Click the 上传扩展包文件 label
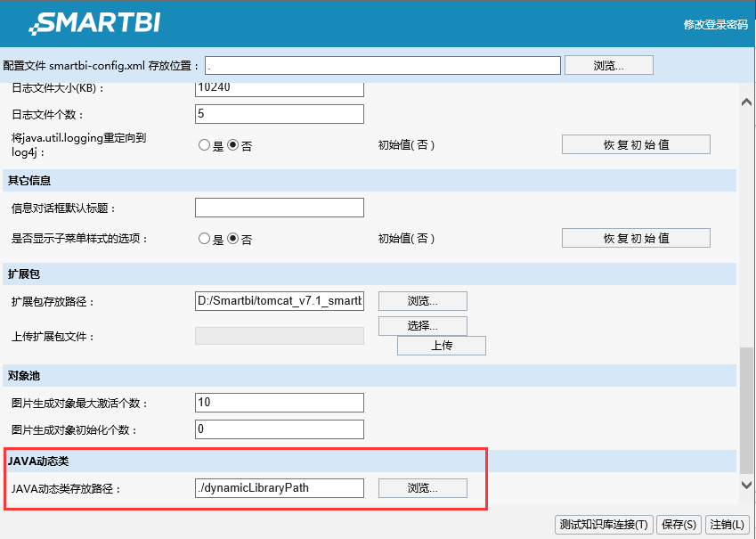Screen dimensions: 756x539 [x=53, y=337]
